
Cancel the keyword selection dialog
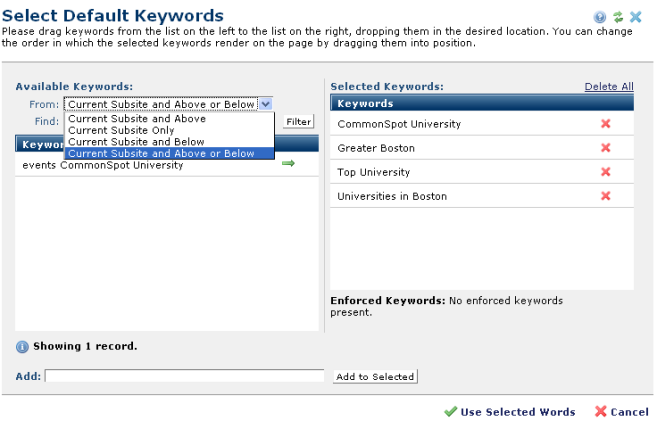(622, 412)
